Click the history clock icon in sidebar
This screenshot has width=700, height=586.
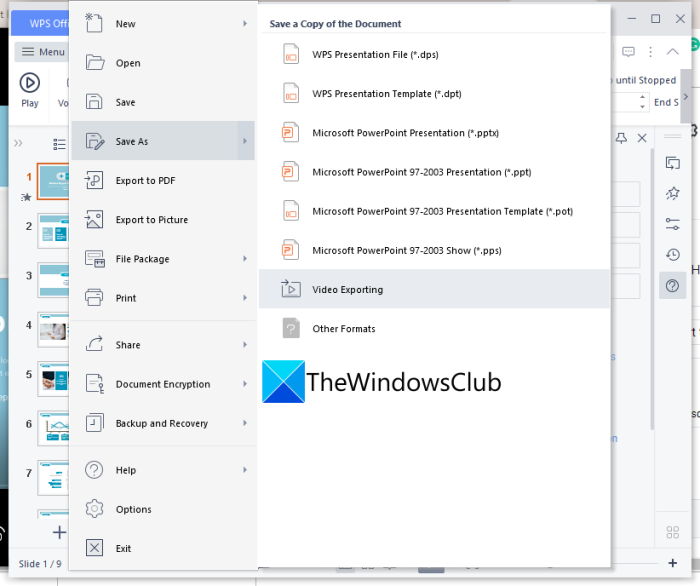click(x=673, y=254)
